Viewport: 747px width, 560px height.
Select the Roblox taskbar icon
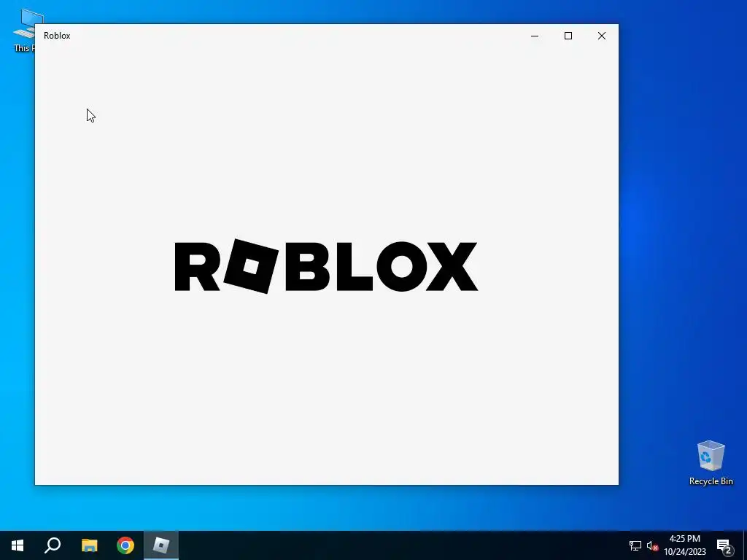[161, 545]
